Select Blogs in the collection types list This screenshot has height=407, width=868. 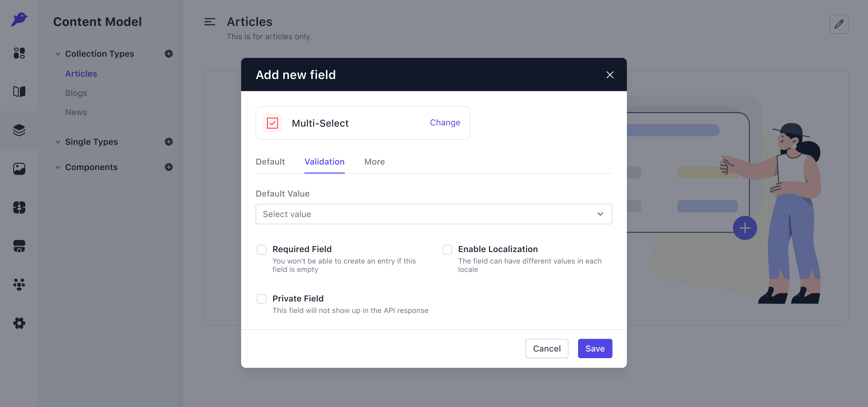76,93
